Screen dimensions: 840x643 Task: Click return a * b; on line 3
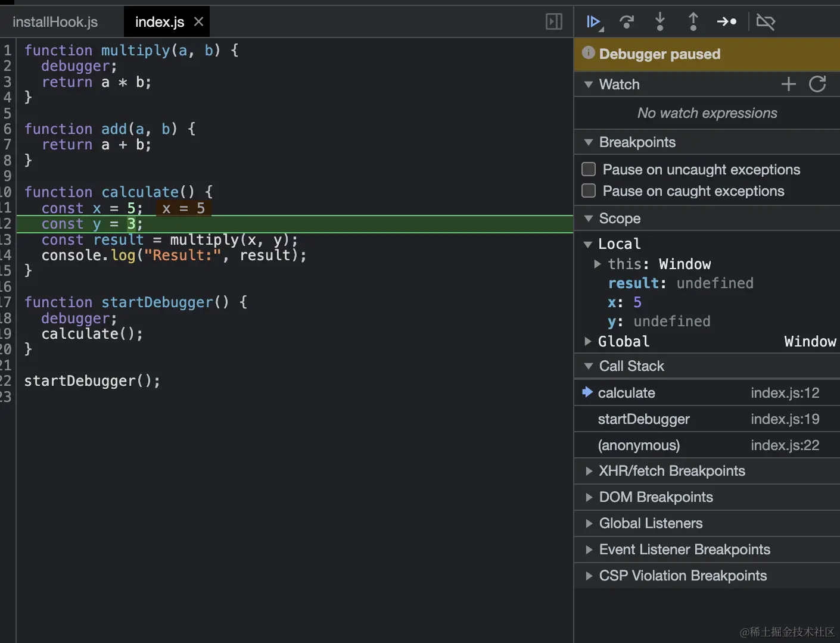[x=97, y=82]
